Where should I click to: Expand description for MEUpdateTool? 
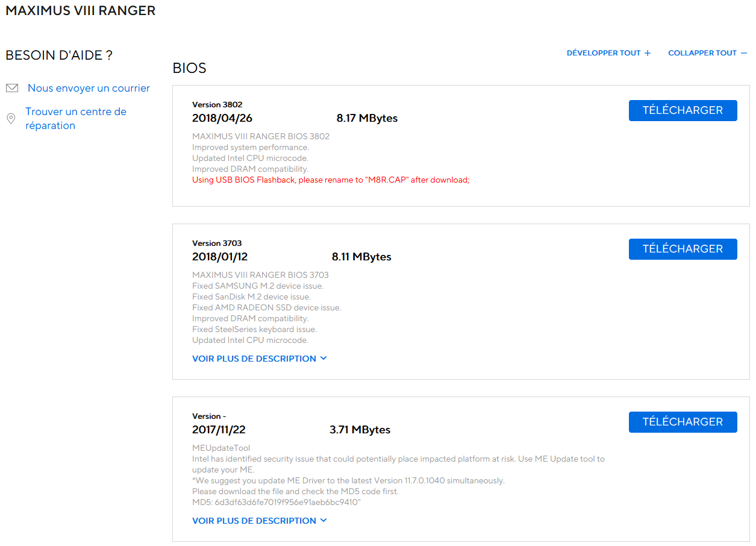260,521
